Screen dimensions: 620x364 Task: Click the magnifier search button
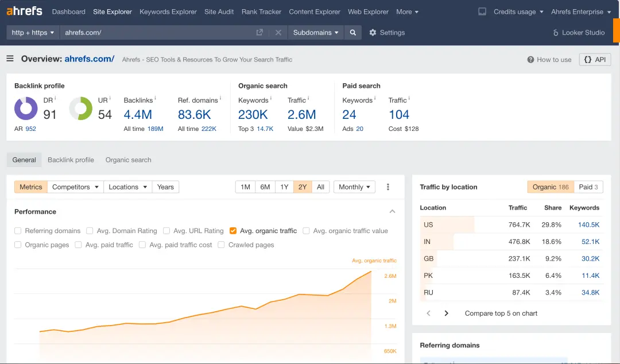click(352, 33)
